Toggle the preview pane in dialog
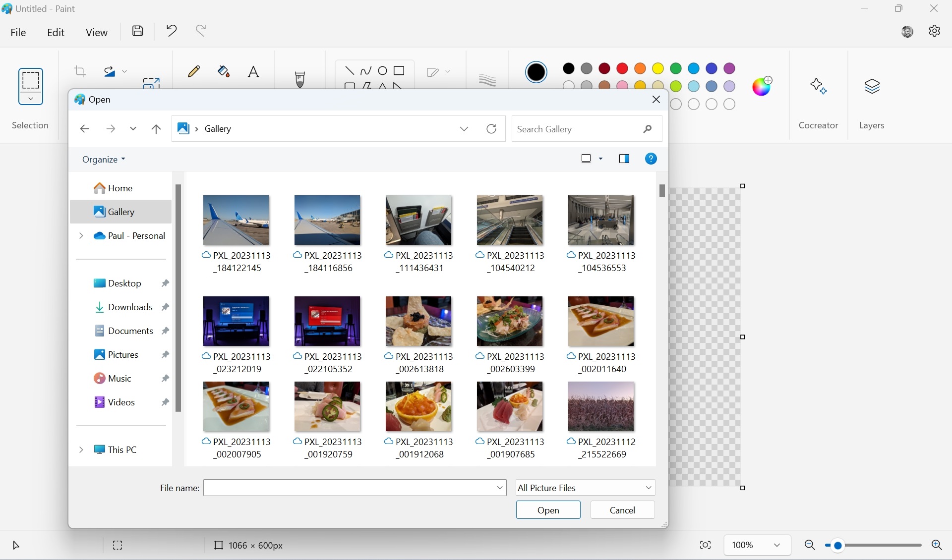952x560 pixels. click(x=624, y=159)
